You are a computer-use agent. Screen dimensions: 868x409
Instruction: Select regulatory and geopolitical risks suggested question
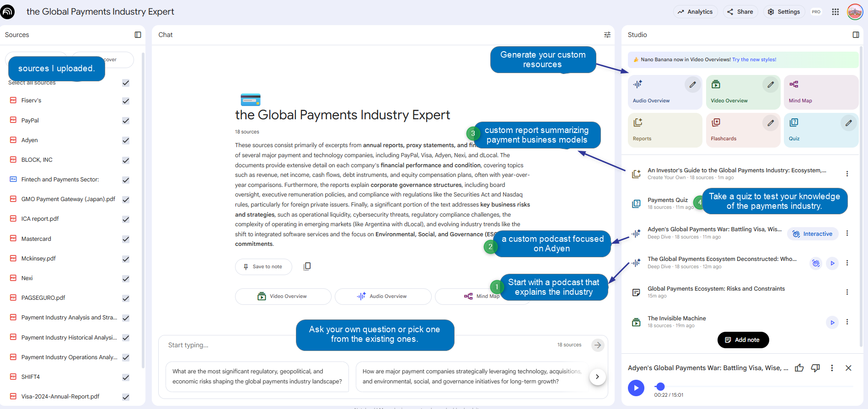coord(257,377)
